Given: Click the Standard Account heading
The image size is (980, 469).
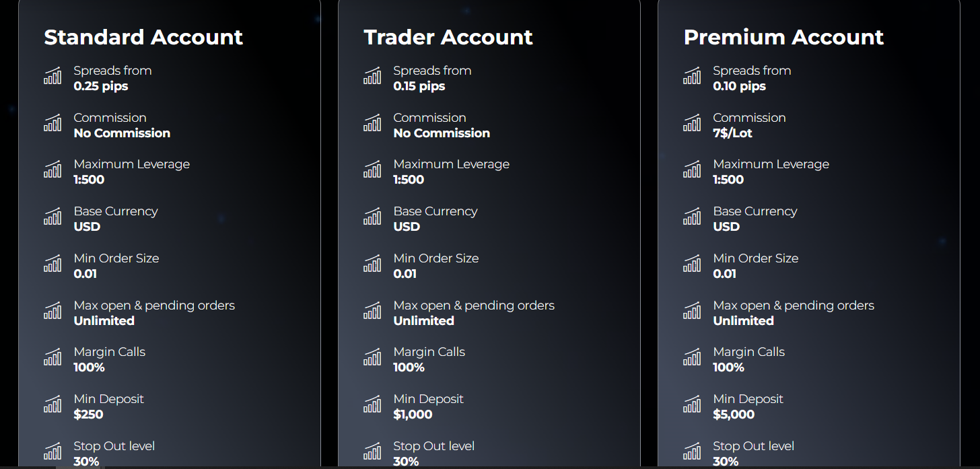Looking at the screenshot, I should click(143, 37).
